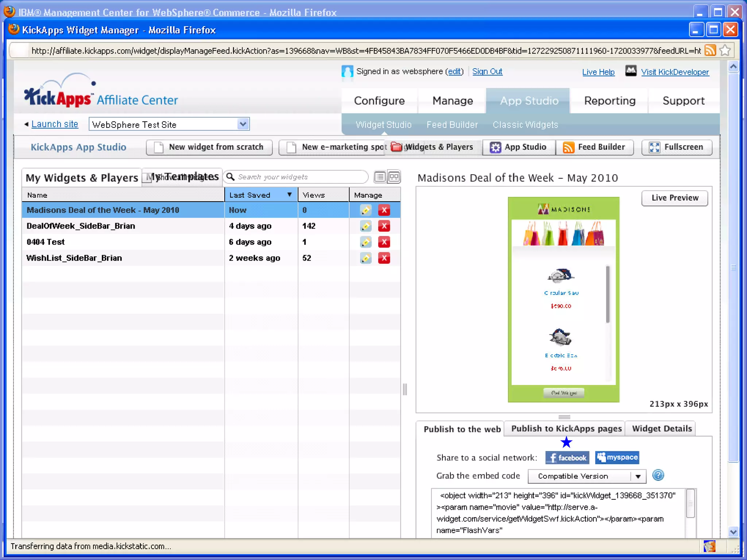Click the RSS feed icon in address bar
The height and width of the screenshot is (560, 747).
pyautogui.click(x=710, y=50)
